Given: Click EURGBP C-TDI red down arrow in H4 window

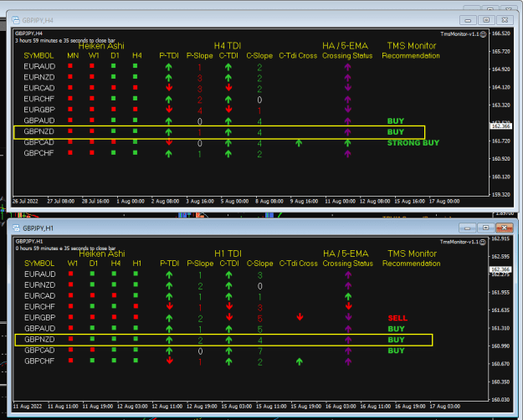Looking at the screenshot, I should click(x=228, y=109).
